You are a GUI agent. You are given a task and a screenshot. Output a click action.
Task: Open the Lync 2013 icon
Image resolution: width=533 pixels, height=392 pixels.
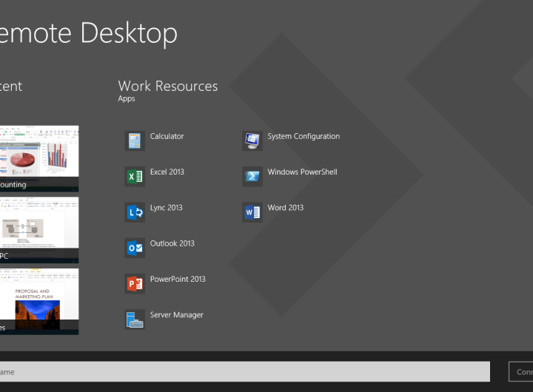pyautogui.click(x=135, y=212)
